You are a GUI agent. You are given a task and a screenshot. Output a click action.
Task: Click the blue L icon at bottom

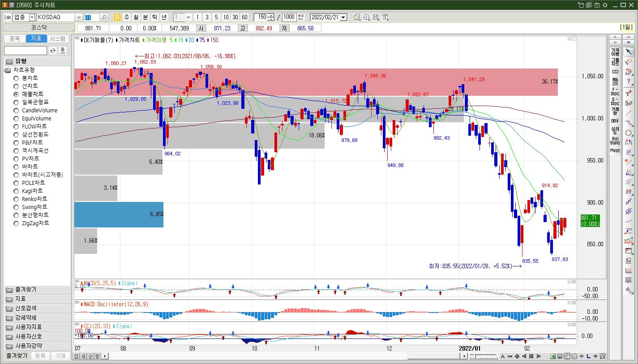[588, 356]
